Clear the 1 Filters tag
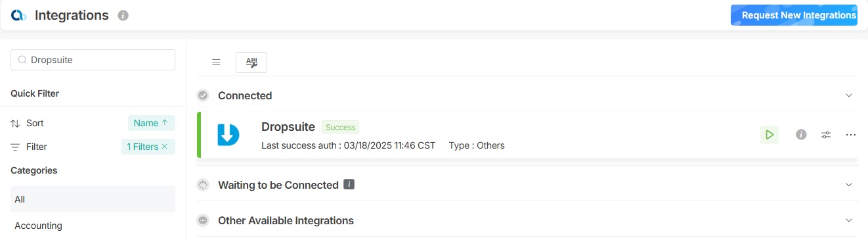The width and height of the screenshot is (868, 242). pyautogui.click(x=165, y=147)
